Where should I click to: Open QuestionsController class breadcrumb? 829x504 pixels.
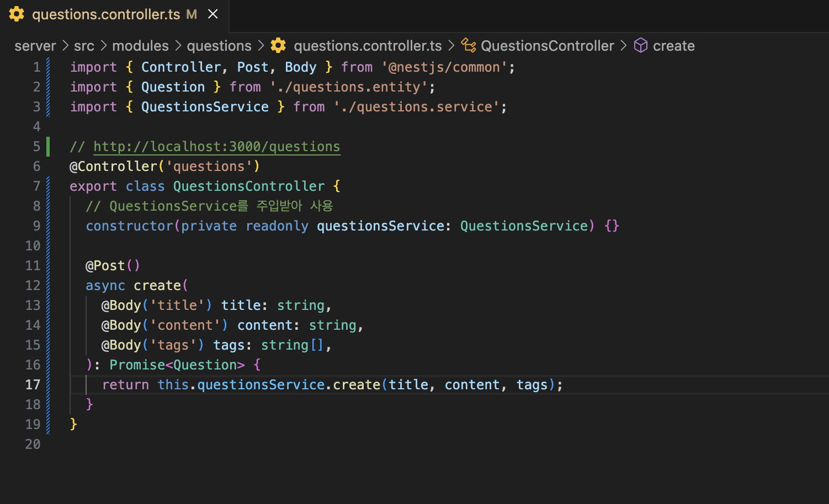tap(547, 46)
